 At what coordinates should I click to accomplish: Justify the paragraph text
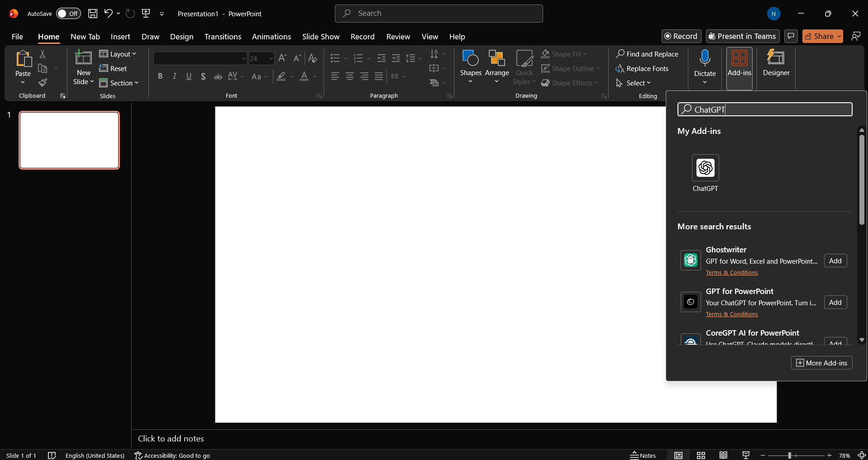[x=379, y=76]
